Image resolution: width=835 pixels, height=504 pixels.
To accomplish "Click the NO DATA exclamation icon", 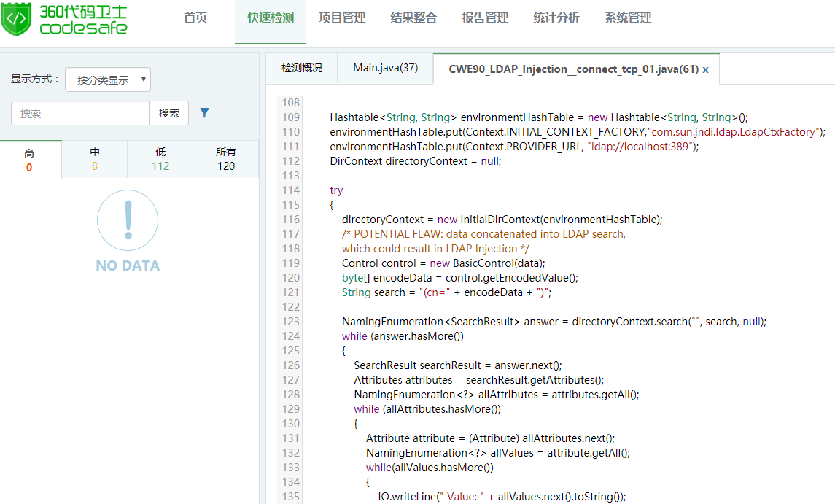I will 128,220.
